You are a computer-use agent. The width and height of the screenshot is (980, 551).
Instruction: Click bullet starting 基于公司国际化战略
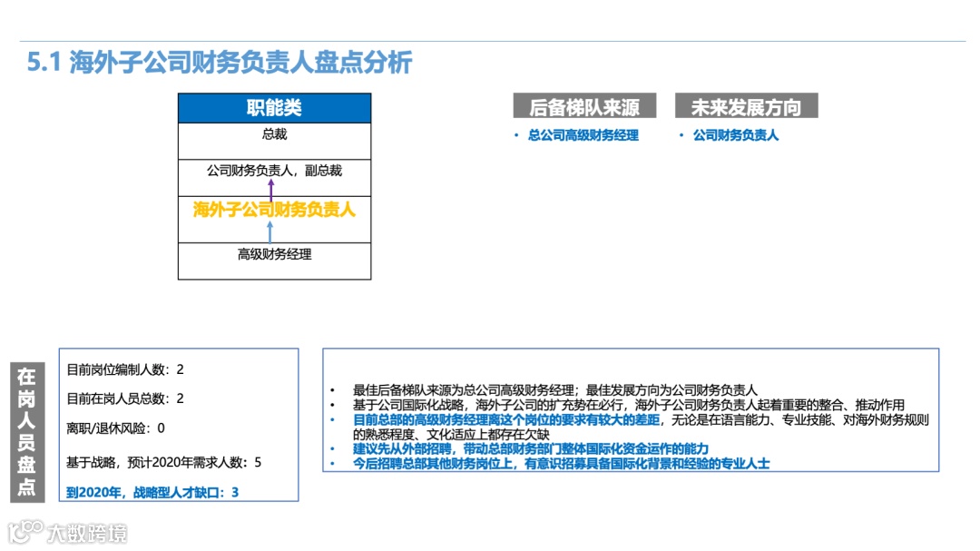pos(628,405)
